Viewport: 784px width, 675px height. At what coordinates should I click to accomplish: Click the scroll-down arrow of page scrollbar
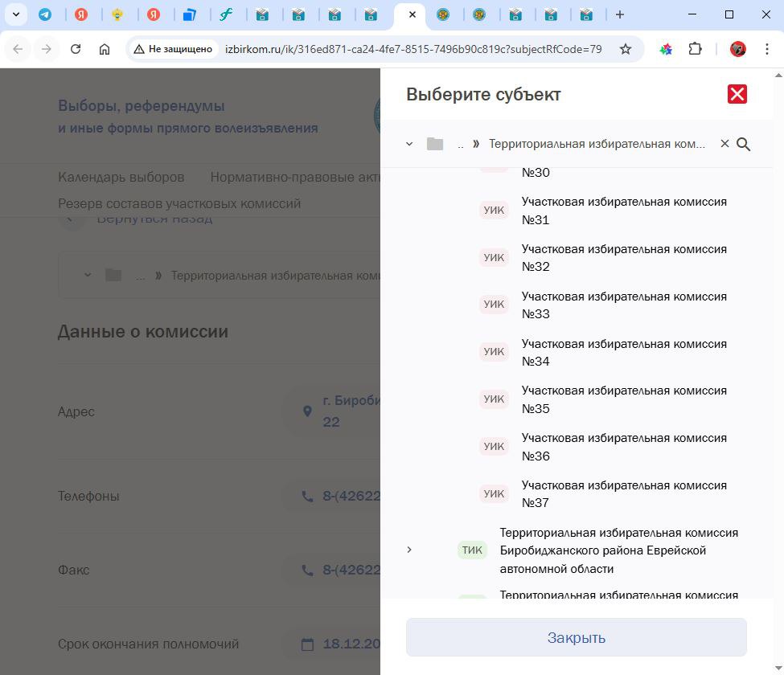pyautogui.click(x=778, y=668)
